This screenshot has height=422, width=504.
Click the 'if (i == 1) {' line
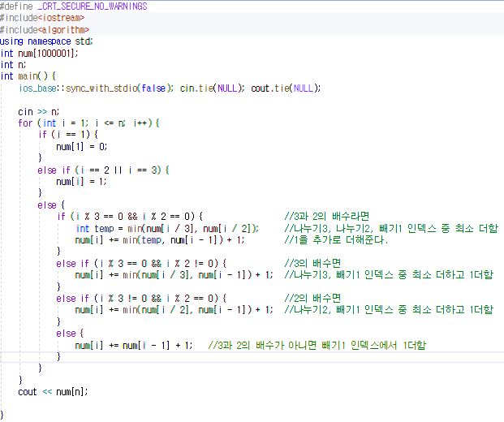click(x=68, y=135)
